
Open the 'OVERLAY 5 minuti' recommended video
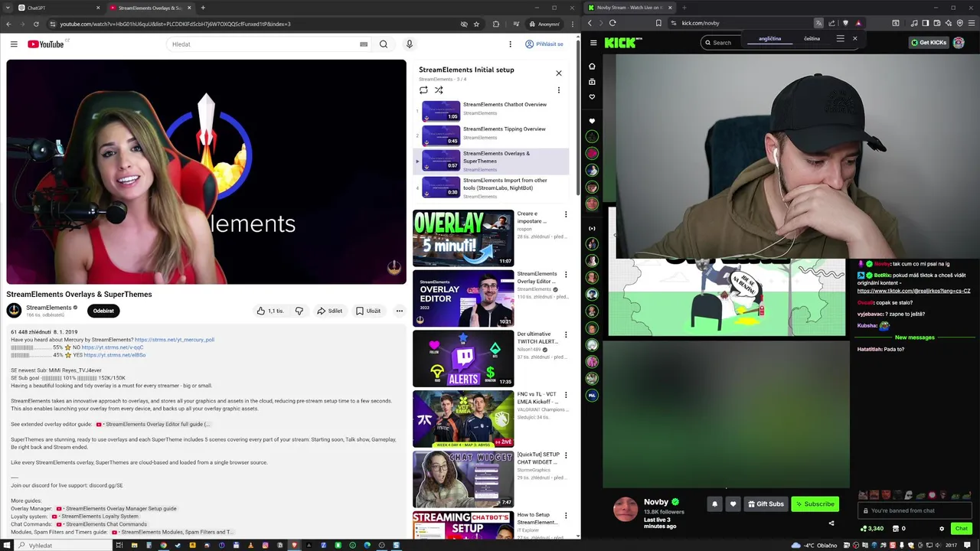click(x=463, y=237)
